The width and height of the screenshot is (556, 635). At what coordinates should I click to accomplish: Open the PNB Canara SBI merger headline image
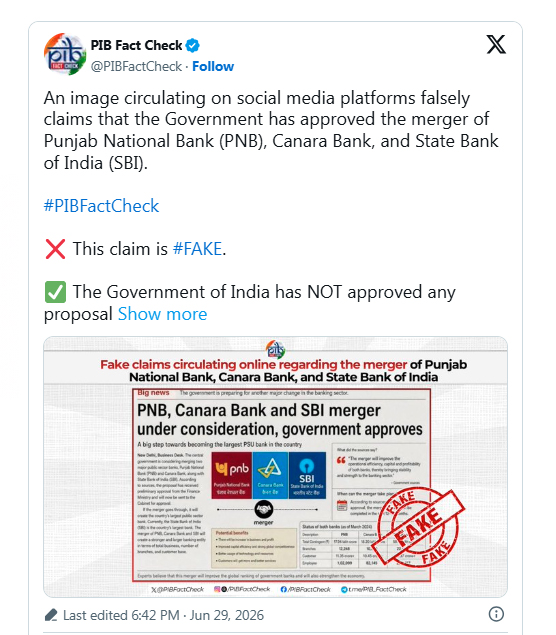pyautogui.click(x=275, y=467)
